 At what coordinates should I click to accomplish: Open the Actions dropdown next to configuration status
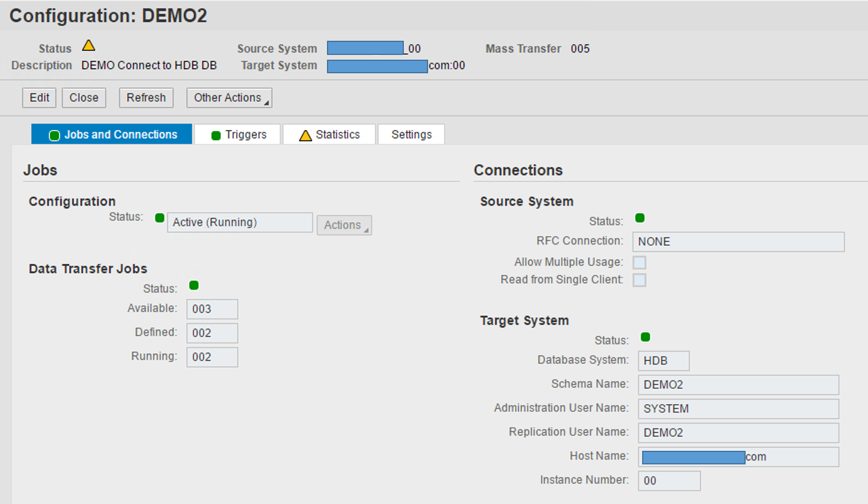click(344, 225)
